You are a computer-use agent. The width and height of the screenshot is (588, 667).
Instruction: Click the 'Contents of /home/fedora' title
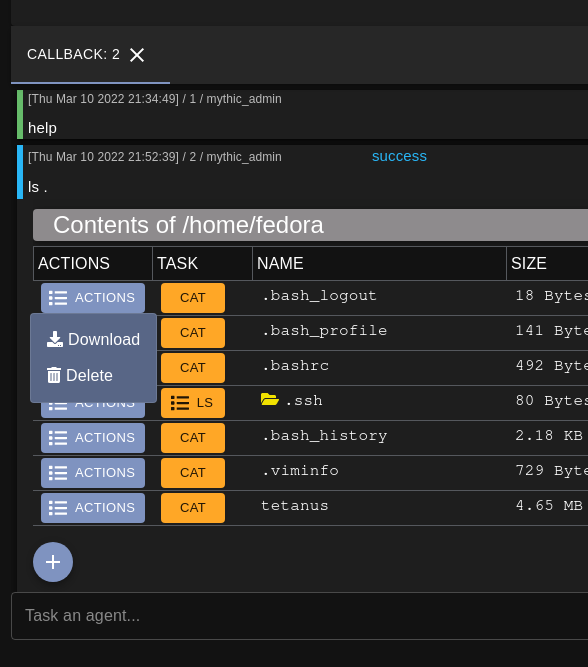(188, 225)
